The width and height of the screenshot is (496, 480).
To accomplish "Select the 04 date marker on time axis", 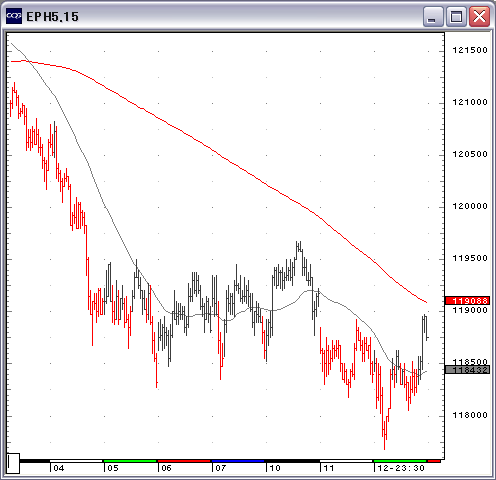I will pos(59,468).
